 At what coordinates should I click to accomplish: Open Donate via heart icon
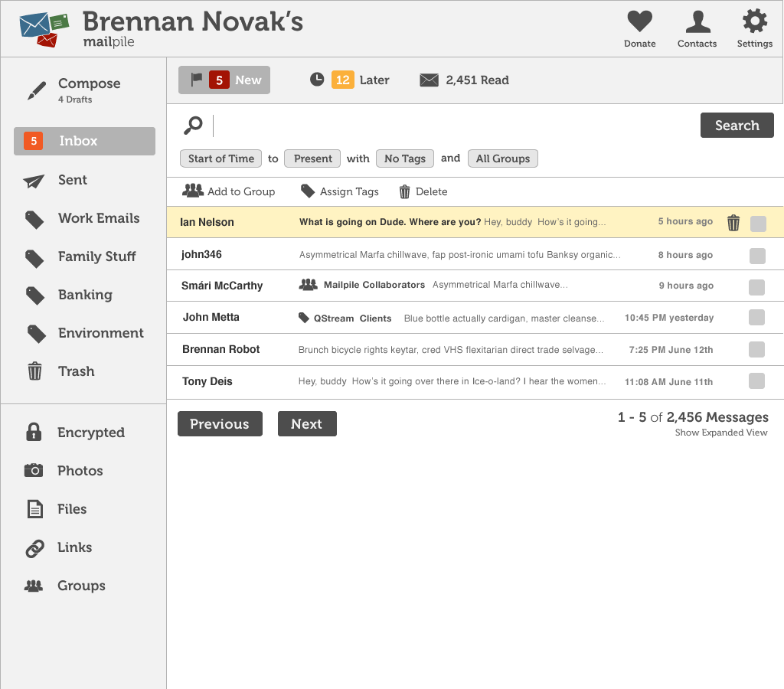(x=639, y=21)
